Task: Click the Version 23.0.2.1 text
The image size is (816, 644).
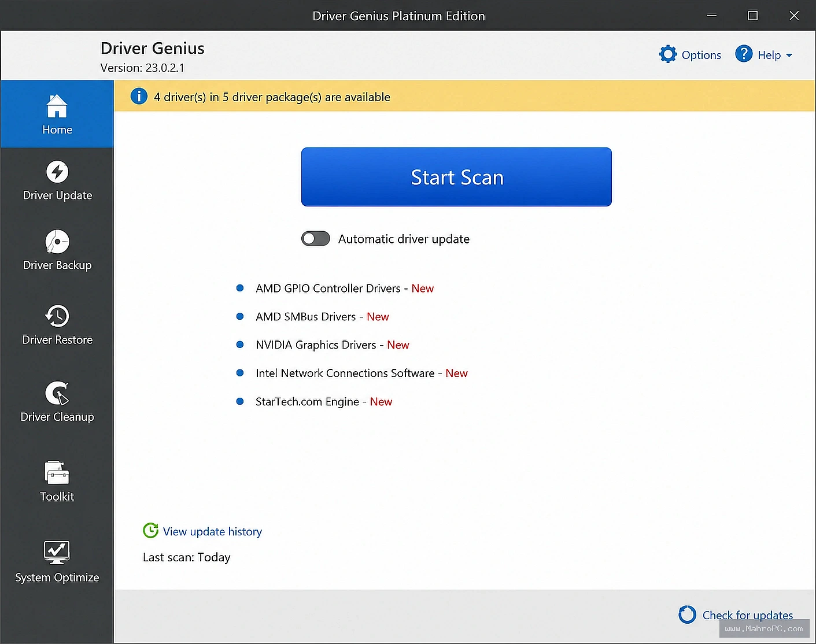Action: (x=142, y=68)
